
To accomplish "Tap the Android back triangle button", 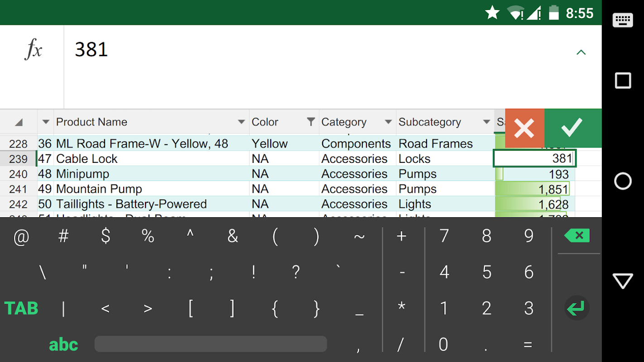I will 623,281.
